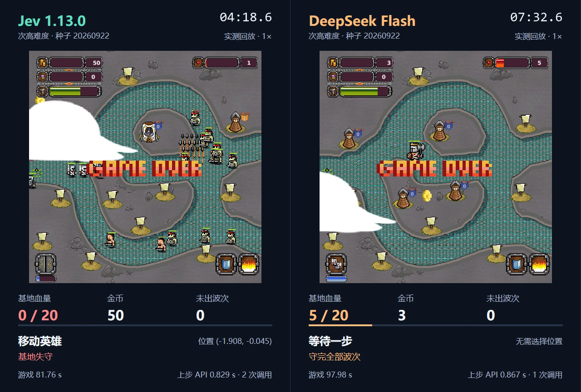Click the heart lives icon in DeepSeek game

tap(489, 63)
